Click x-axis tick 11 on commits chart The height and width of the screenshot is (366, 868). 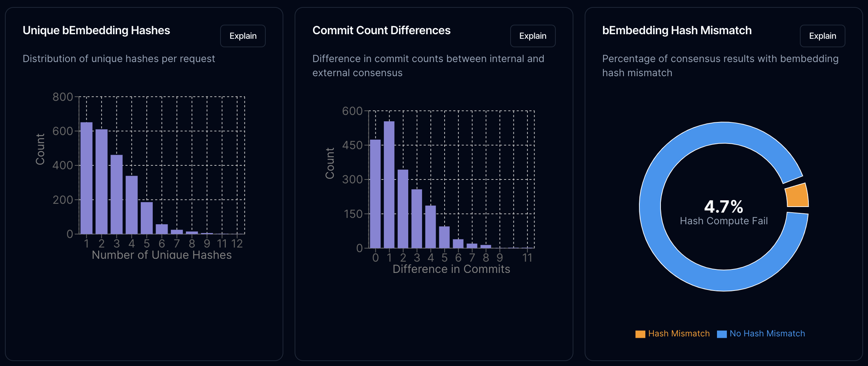pyautogui.click(x=527, y=258)
